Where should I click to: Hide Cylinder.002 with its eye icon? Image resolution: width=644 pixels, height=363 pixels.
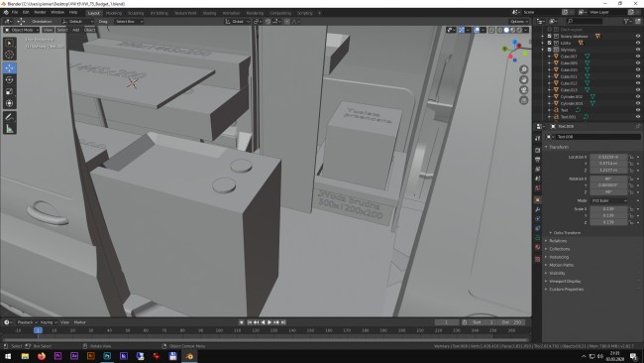pyautogui.click(x=638, y=96)
